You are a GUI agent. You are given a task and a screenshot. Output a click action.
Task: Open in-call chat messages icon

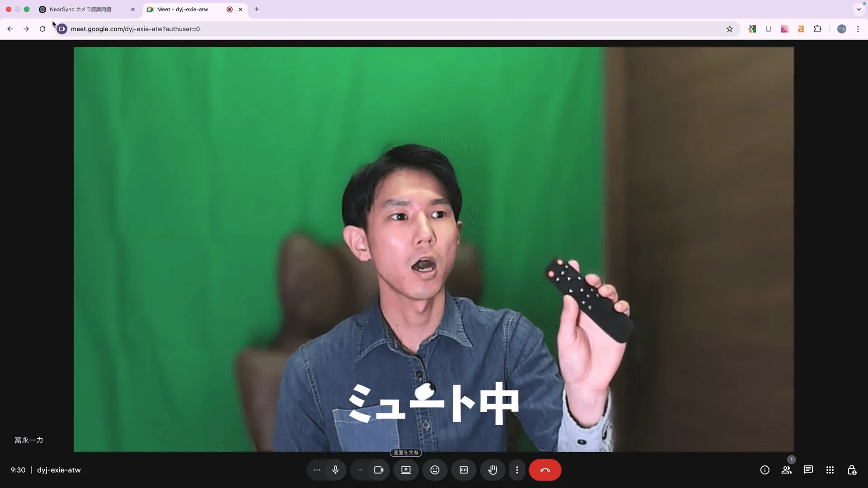click(808, 470)
